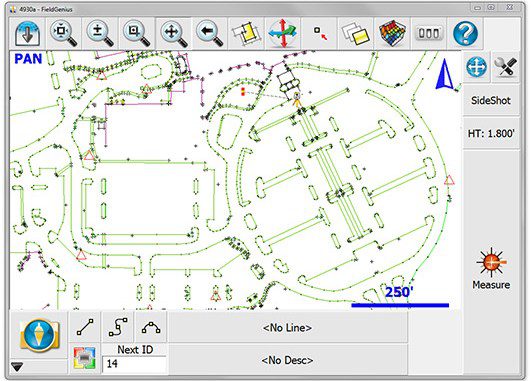
Task: Click the <No Desc> description button
Action: pos(288,360)
